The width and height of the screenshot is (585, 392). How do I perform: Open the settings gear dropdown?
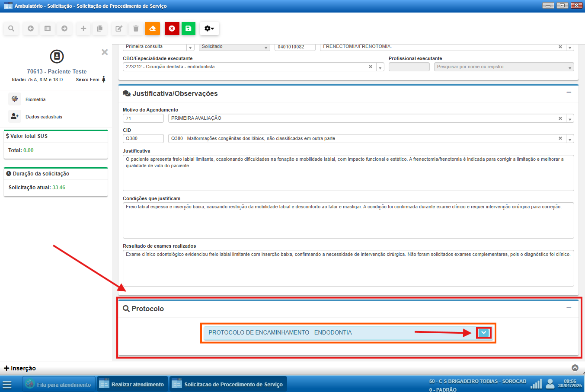pos(209,29)
